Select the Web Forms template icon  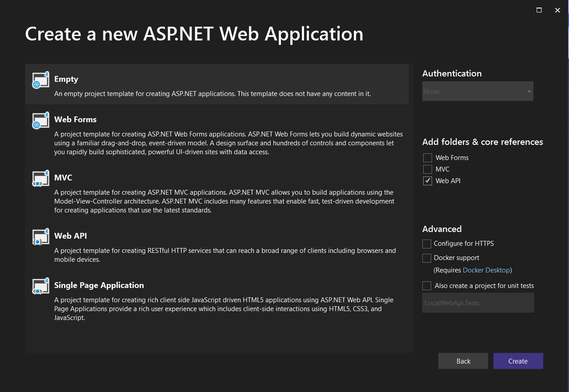(x=40, y=120)
